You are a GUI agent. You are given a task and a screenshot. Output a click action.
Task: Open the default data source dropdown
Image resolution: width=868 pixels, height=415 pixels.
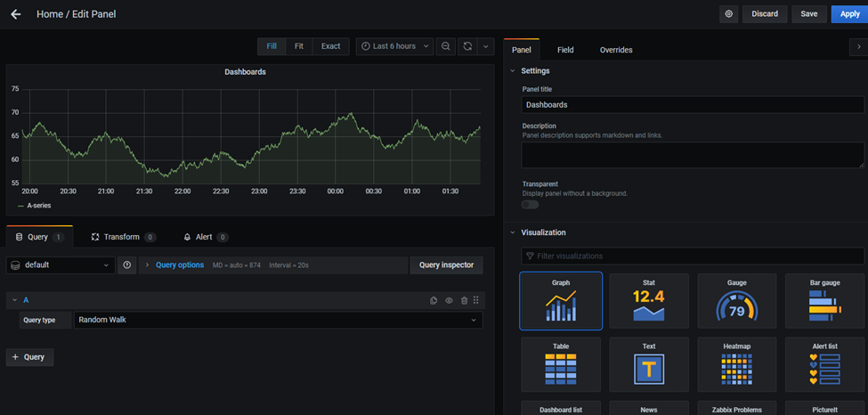[61, 265]
